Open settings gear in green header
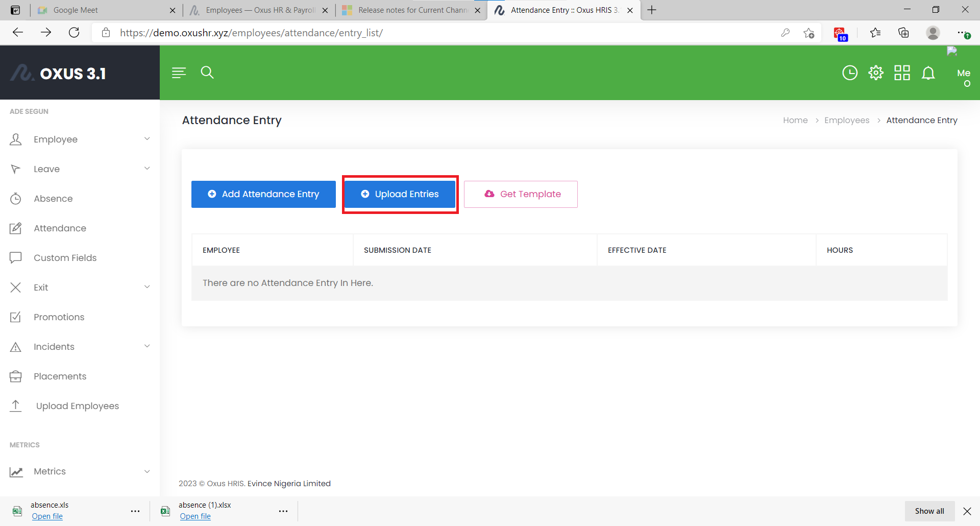980x526 pixels. point(876,73)
